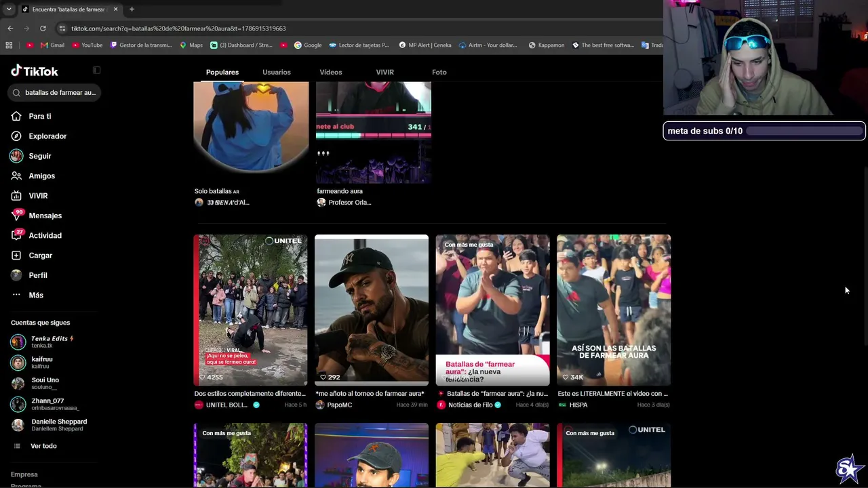The height and width of the screenshot is (488, 868).
Task: Open 'Gestor de la transmi...' Twitch bookmark
Action: pyautogui.click(x=141, y=45)
